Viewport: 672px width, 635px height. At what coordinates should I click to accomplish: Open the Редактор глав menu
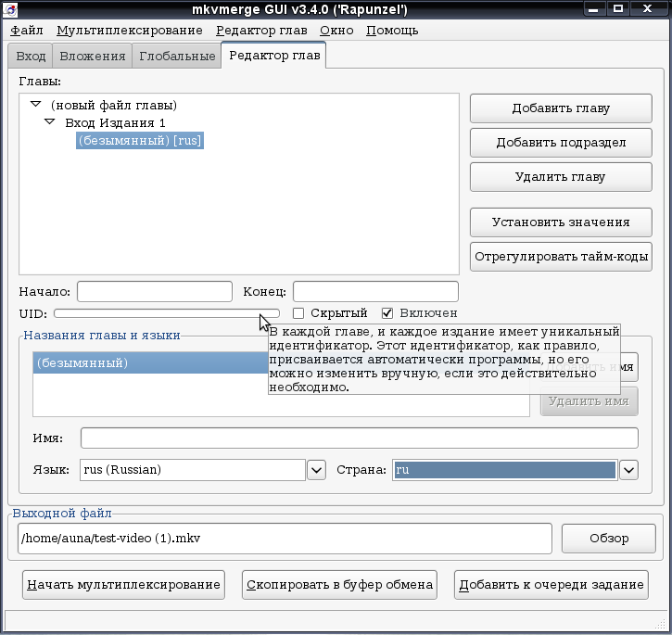point(261,31)
